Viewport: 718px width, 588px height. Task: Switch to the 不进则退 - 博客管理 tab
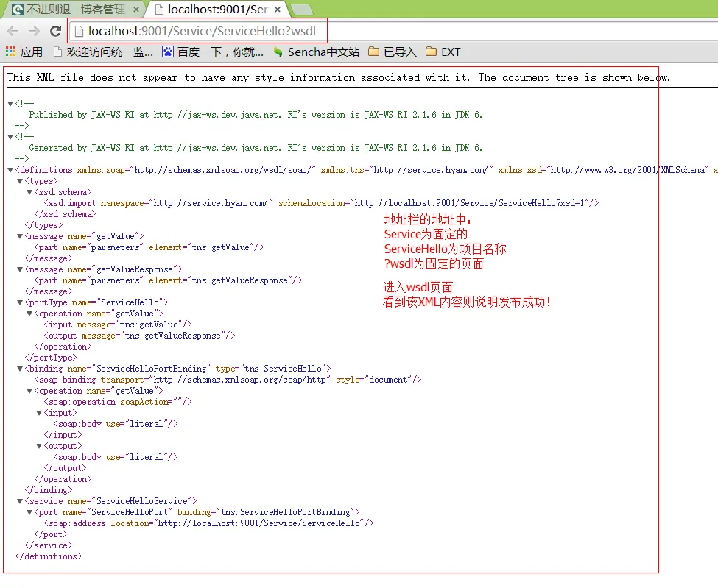point(74,10)
